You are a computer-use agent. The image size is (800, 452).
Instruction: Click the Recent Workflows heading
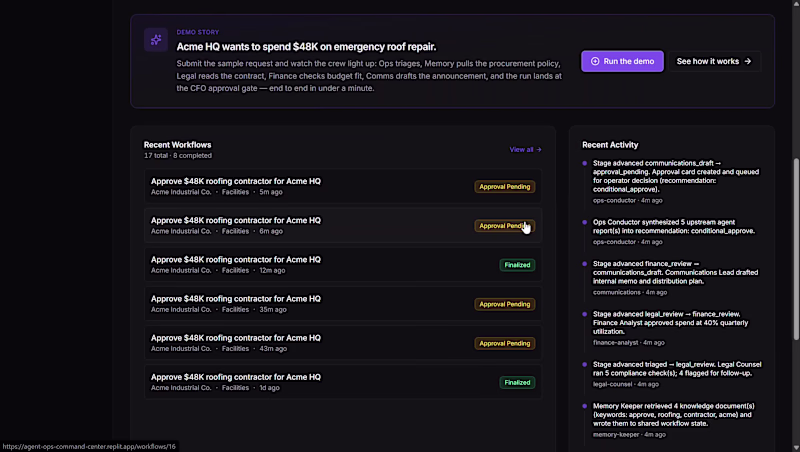tap(177, 145)
